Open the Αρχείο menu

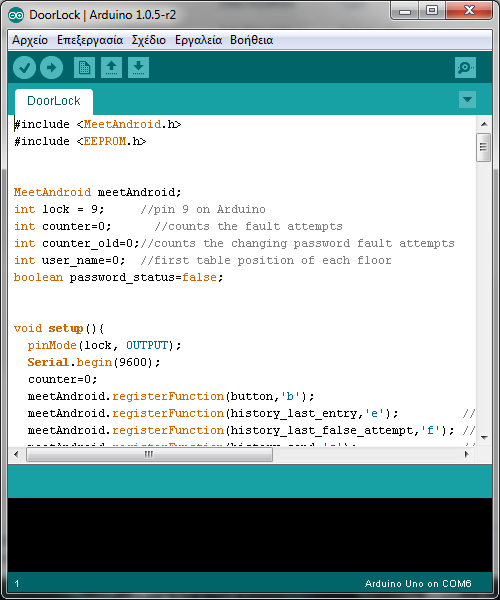[x=30, y=40]
